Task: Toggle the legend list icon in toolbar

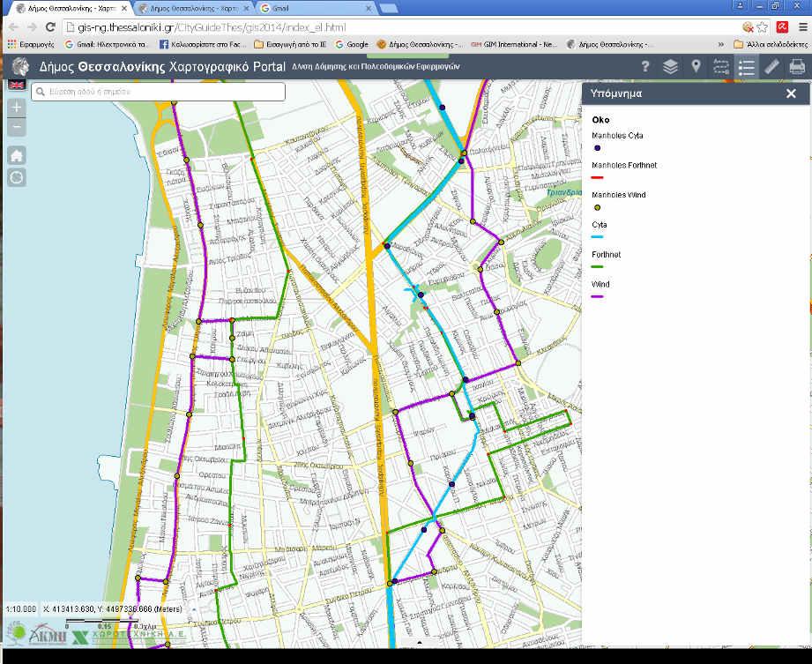Action: [x=746, y=67]
